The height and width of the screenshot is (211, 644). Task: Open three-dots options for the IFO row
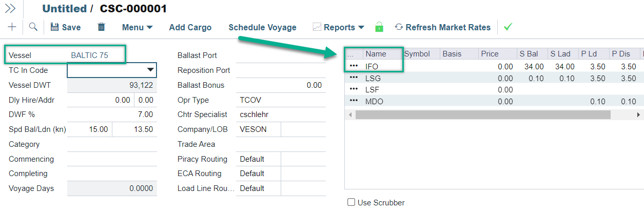click(354, 66)
